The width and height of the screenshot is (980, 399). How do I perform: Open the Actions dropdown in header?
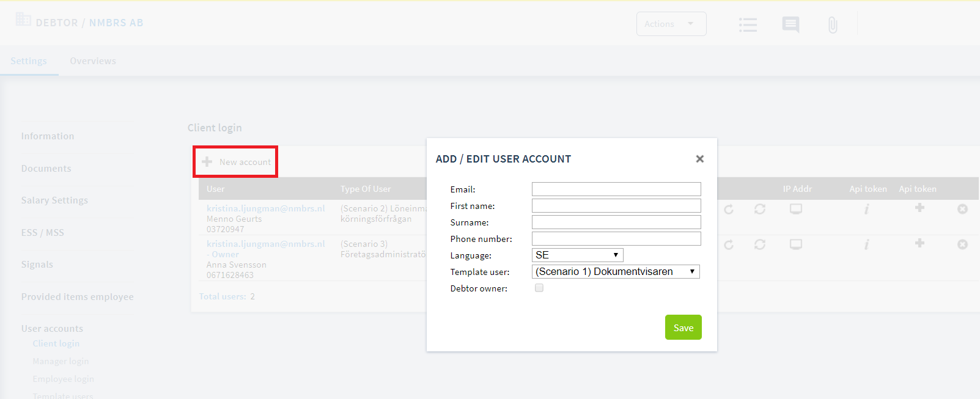[671, 24]
